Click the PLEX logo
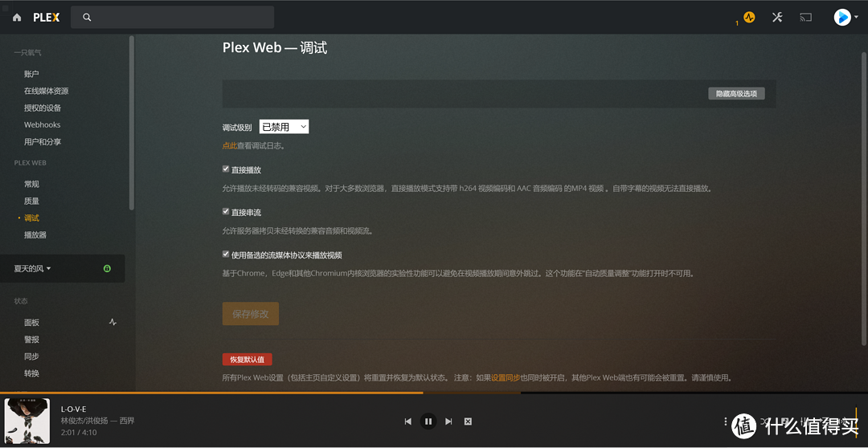This screenshot has width=868, height=448. [x=46, y=17]
